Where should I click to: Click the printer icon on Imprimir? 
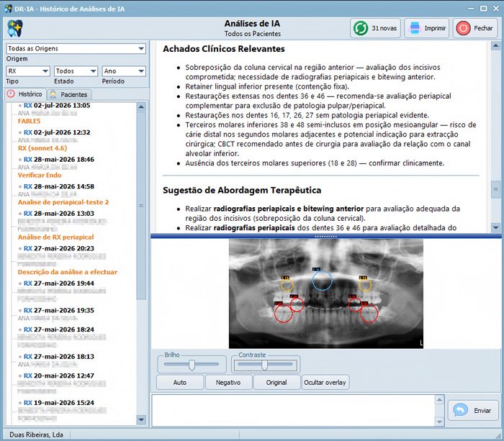tap(415, 28)
